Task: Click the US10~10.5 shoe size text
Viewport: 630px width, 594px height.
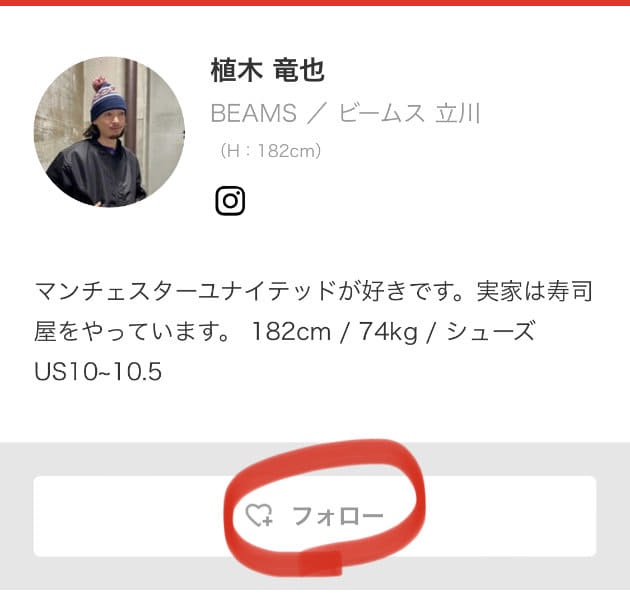Action: coord(98,371)
